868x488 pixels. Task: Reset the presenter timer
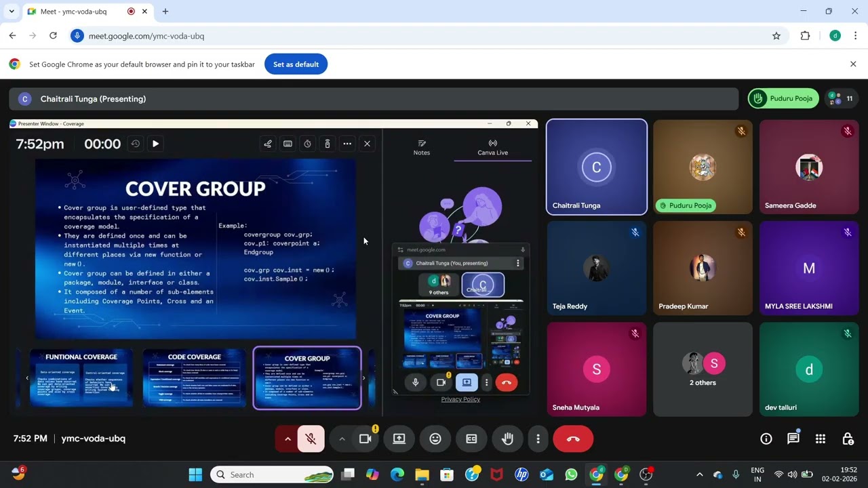pyautogui.click(x=136, y=144)
